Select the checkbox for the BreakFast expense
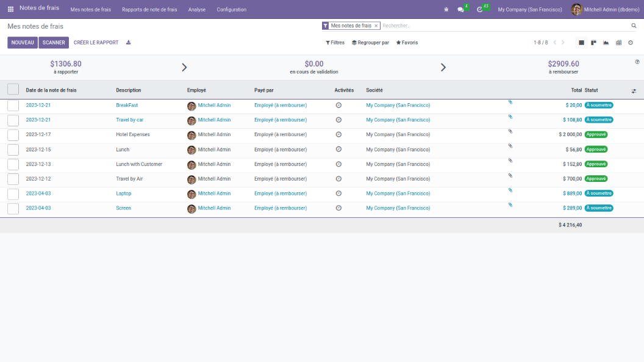Image resolution: width=644 pixels, height=362 pixels. 13,106
